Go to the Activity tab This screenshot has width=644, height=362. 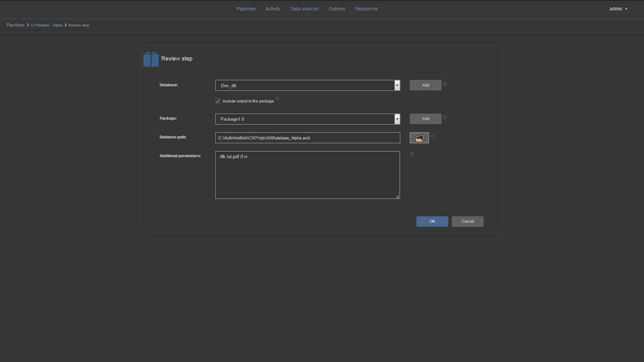[273, 9]
